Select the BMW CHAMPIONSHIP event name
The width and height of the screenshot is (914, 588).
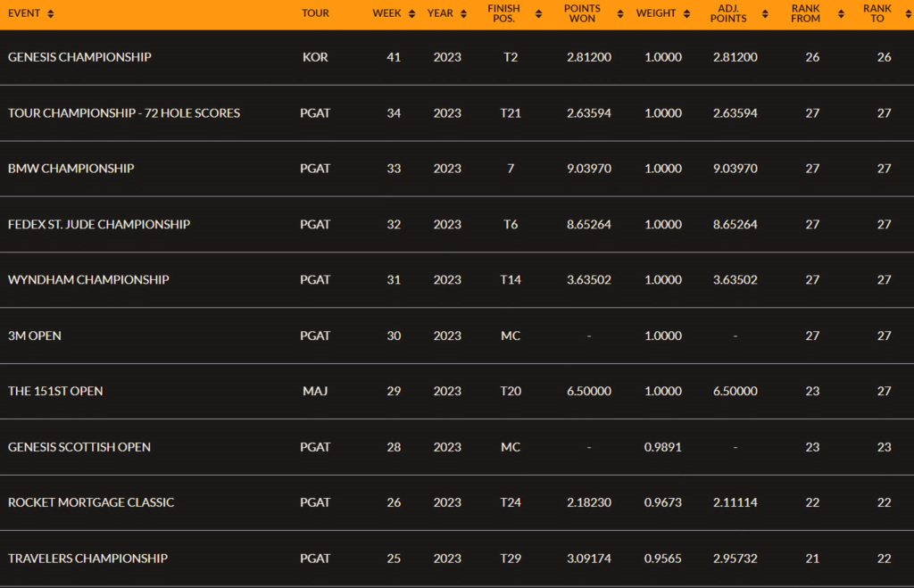(71, 169)
